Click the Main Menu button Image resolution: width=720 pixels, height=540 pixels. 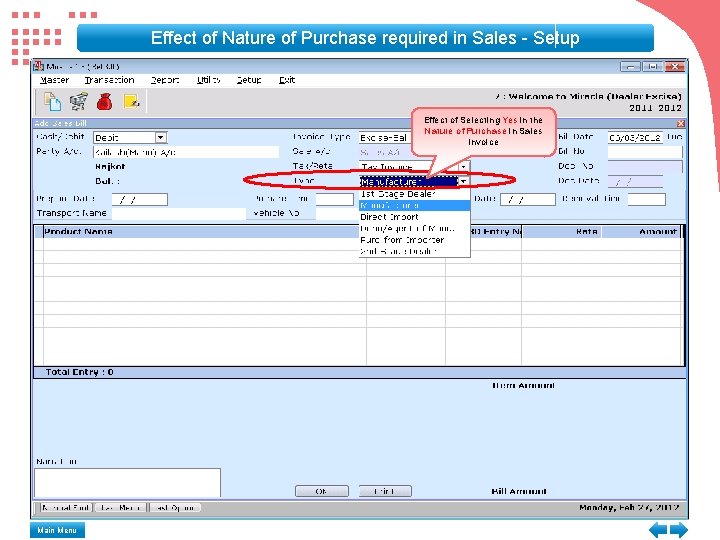point(57,530)
